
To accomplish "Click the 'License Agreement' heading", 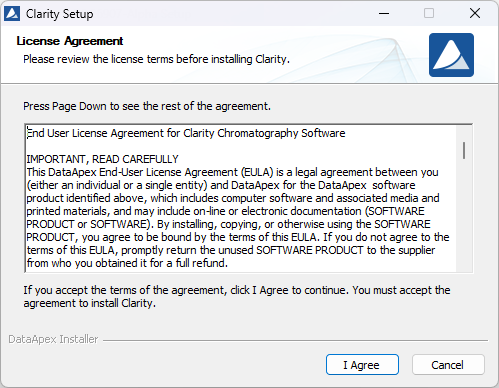I will [70, 41].
